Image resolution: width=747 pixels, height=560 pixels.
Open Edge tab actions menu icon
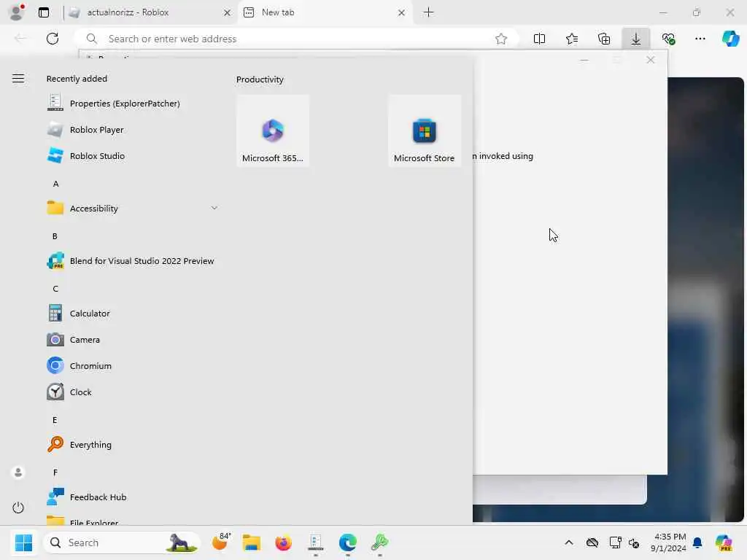[x=44, y=12]
